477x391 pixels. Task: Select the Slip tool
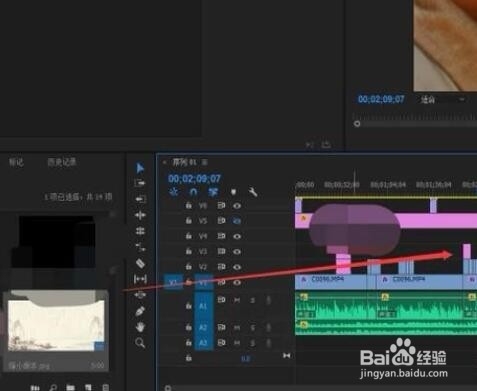tap(140, 279)
